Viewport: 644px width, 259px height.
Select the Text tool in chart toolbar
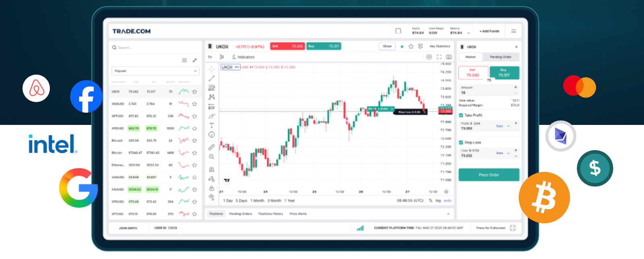(211, 126)
